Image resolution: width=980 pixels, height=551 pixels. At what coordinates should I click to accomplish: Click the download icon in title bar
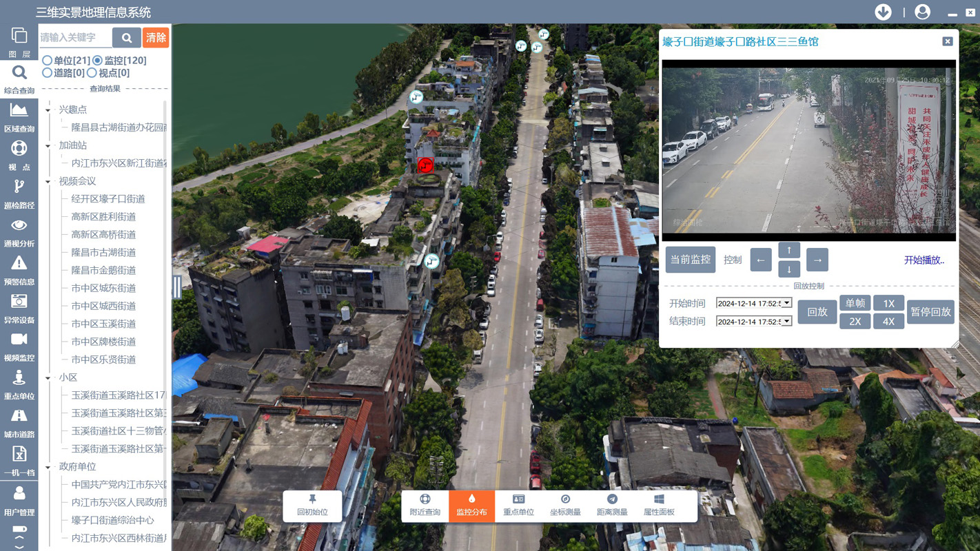883,12
